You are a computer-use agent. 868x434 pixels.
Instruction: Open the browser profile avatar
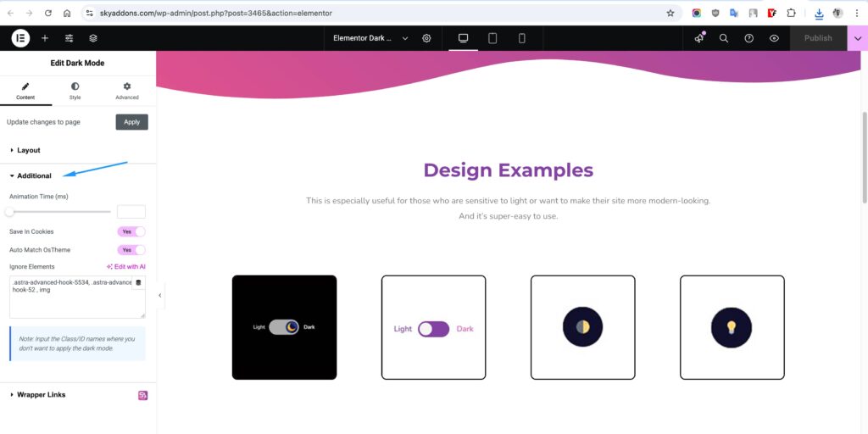click(838, 13)
